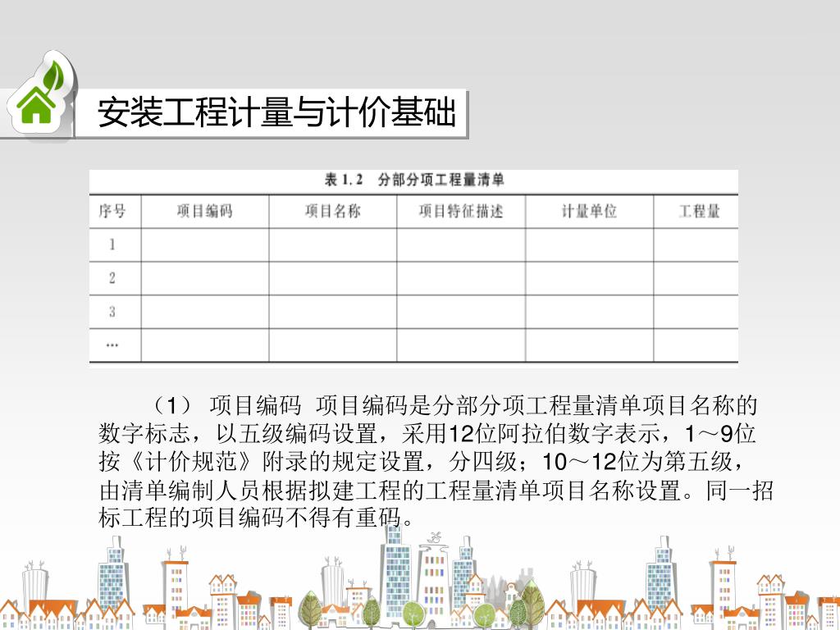Click the 项目特征描述 column header
This screenshot has width=840, height=630.
tap(461, 211)
